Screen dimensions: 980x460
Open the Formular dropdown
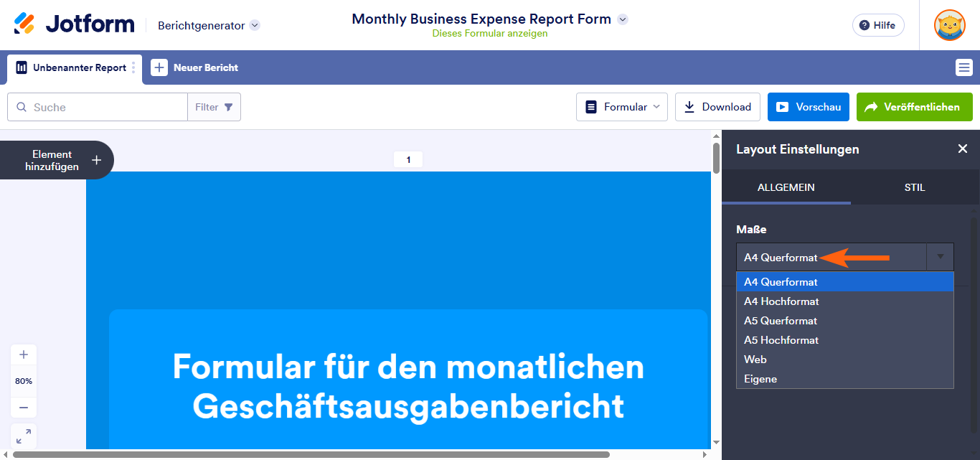point(621,106)
